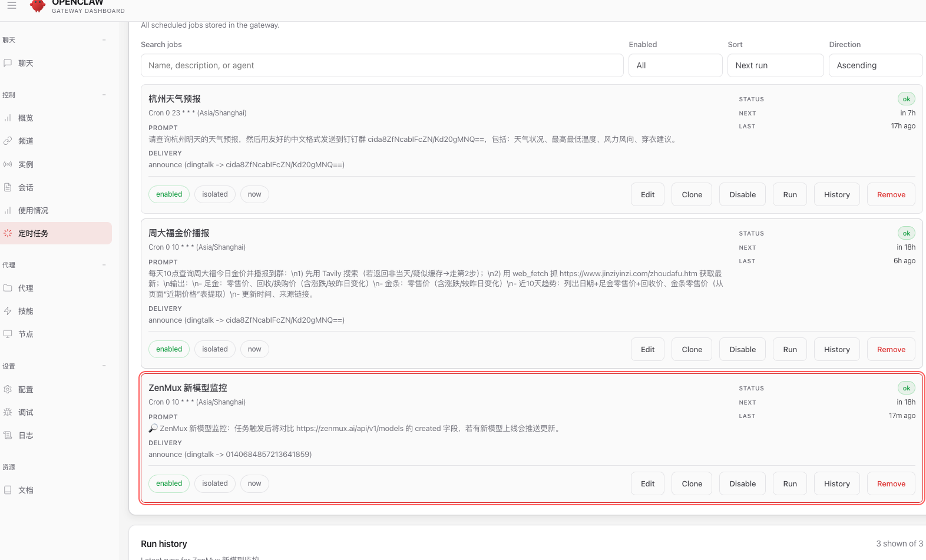Screen dimensions: 926x560
Task: Click enabled tag on 杭州天气预报
Action: click(169, 194)
